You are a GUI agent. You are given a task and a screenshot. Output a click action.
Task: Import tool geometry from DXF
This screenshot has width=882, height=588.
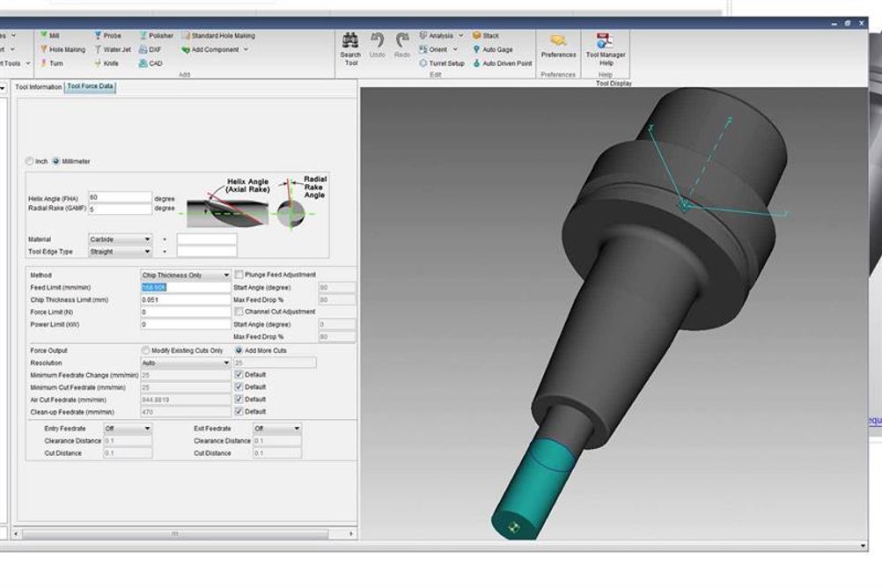click(x=151, y=49)
